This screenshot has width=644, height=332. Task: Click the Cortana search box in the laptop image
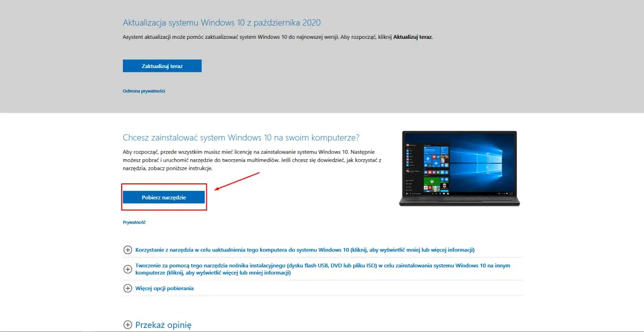coord(415,193)
